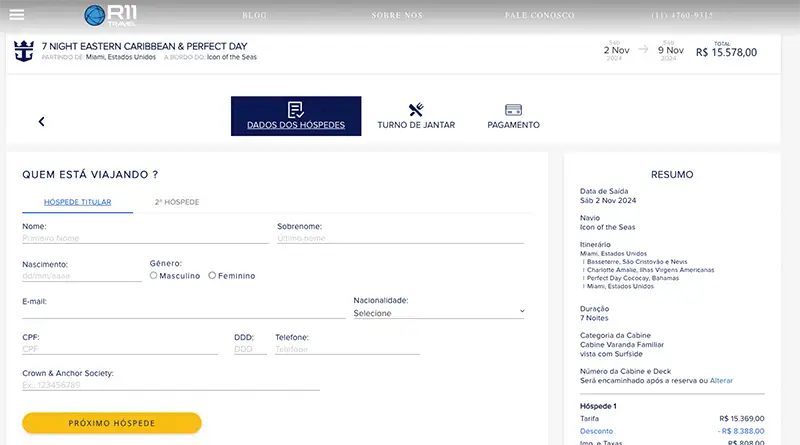Screen dimensions: 800x445
Task: Go to Sobre Nós page
Action: coord(397,16)
